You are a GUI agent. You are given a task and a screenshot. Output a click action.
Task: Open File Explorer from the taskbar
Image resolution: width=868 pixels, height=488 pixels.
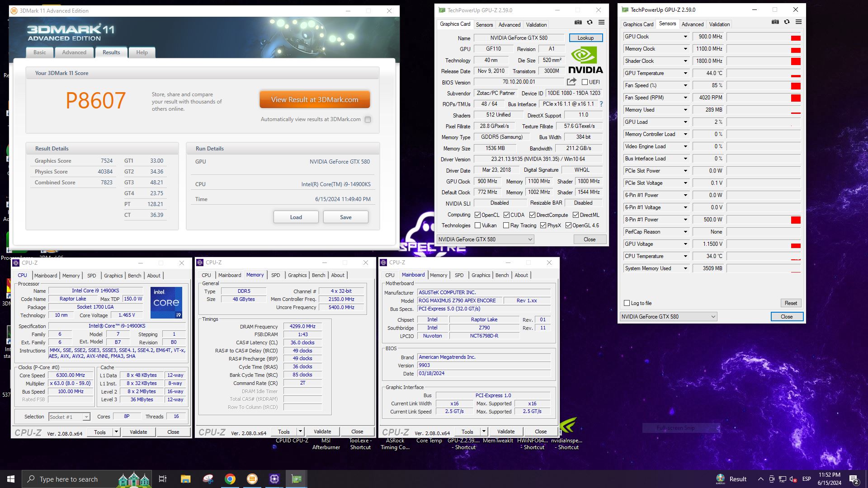coord(185,479)
